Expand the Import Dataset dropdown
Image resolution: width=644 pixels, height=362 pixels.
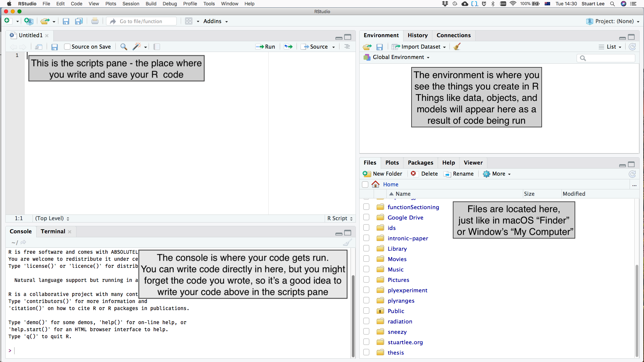421,47
